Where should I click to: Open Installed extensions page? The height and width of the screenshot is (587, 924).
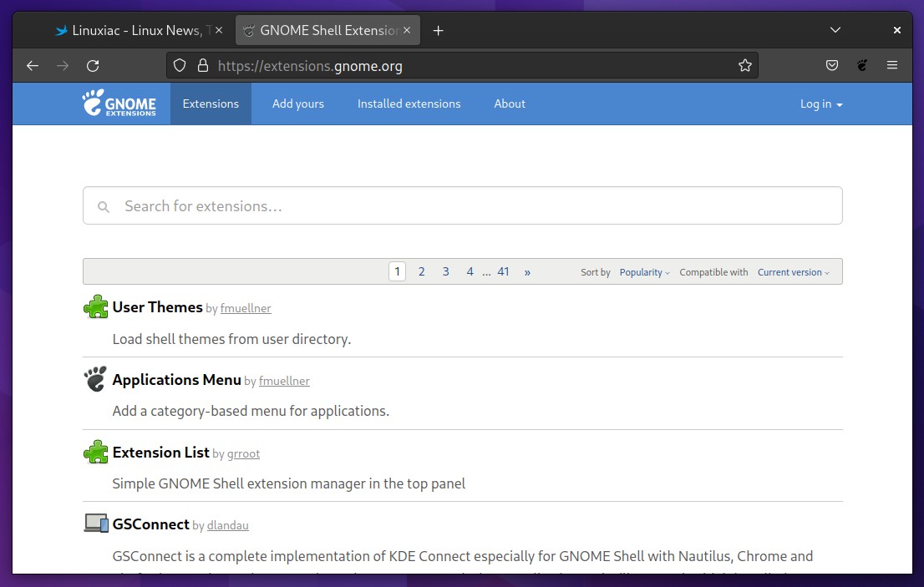tap(409, 104)
